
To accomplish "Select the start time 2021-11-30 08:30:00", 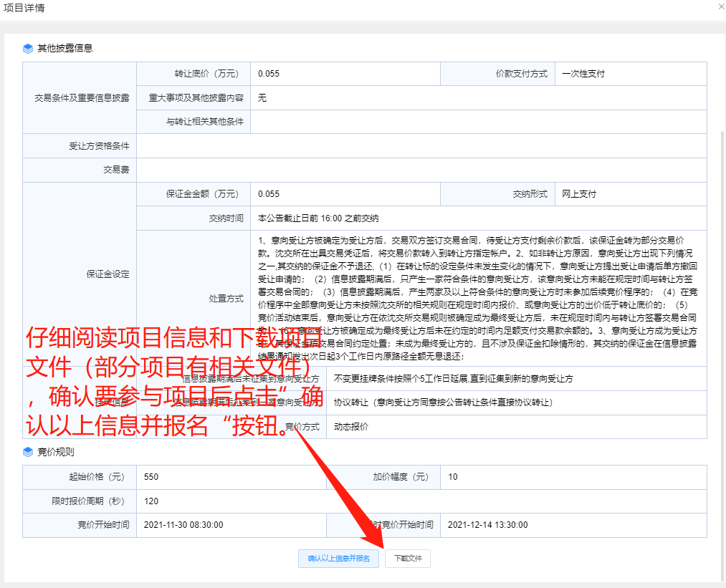I will 183,525.
